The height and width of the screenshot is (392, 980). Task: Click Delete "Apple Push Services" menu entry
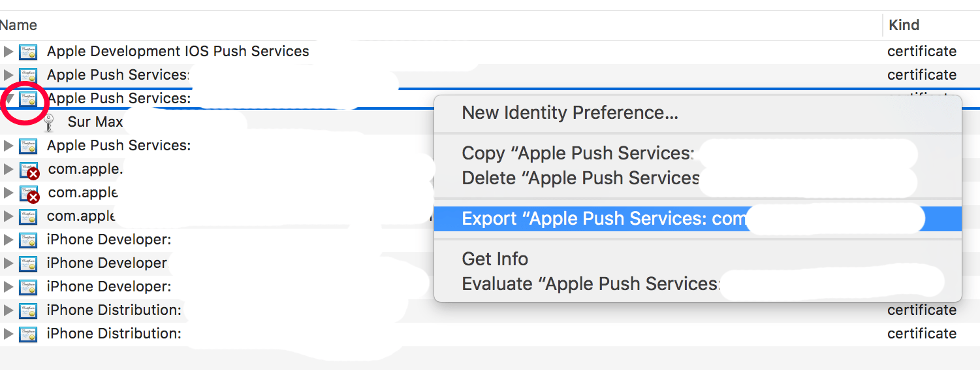pyautogui.click(x=580, y=178)
